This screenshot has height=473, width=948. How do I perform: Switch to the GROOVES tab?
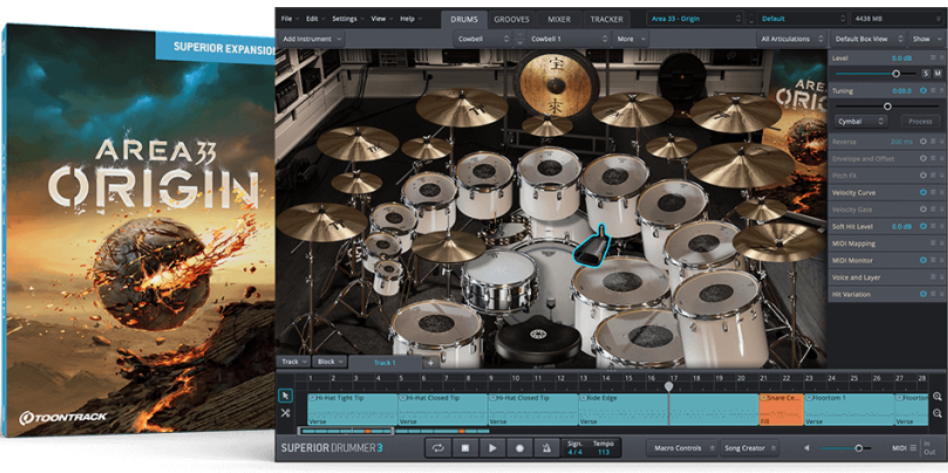(x=511, y=19)
